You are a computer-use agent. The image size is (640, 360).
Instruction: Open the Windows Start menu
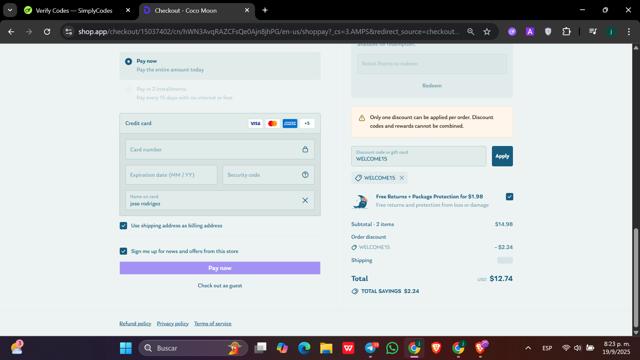pos(126,348)
